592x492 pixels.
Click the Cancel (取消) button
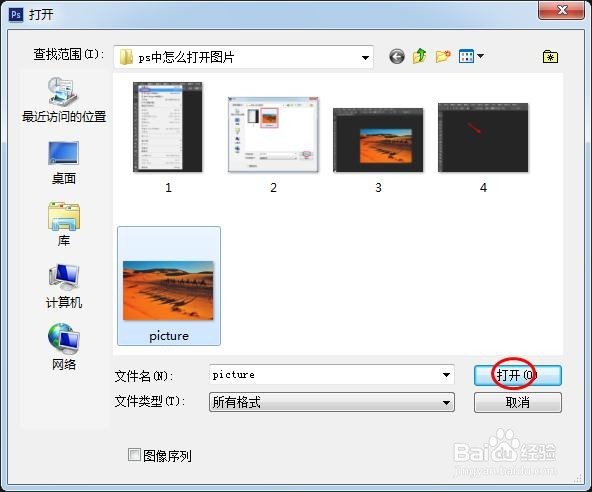tap(518, 403)
